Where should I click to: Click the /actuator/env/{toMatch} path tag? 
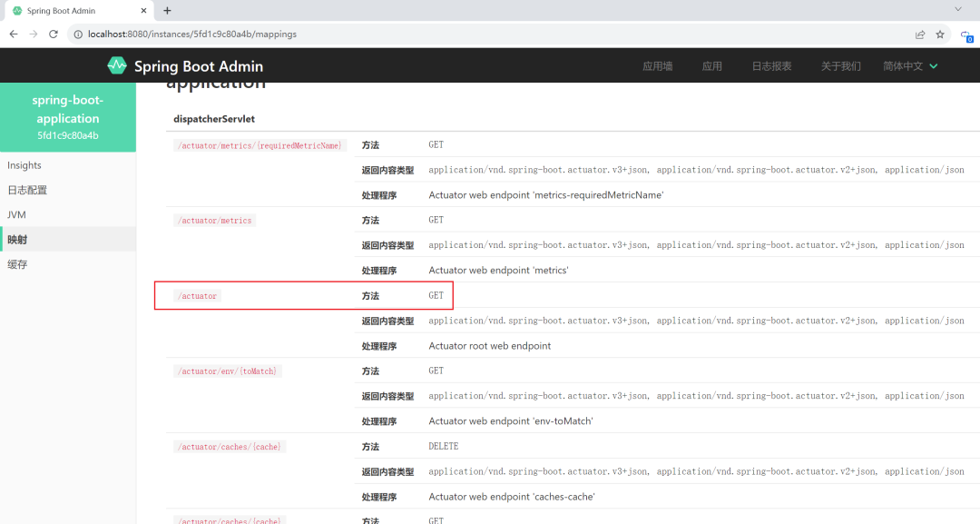228,371
